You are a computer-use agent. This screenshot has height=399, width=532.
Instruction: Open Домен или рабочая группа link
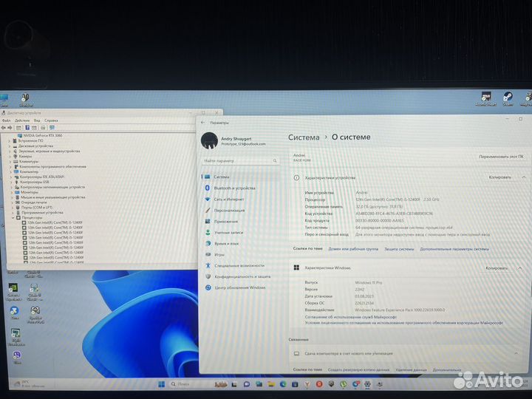353,249
